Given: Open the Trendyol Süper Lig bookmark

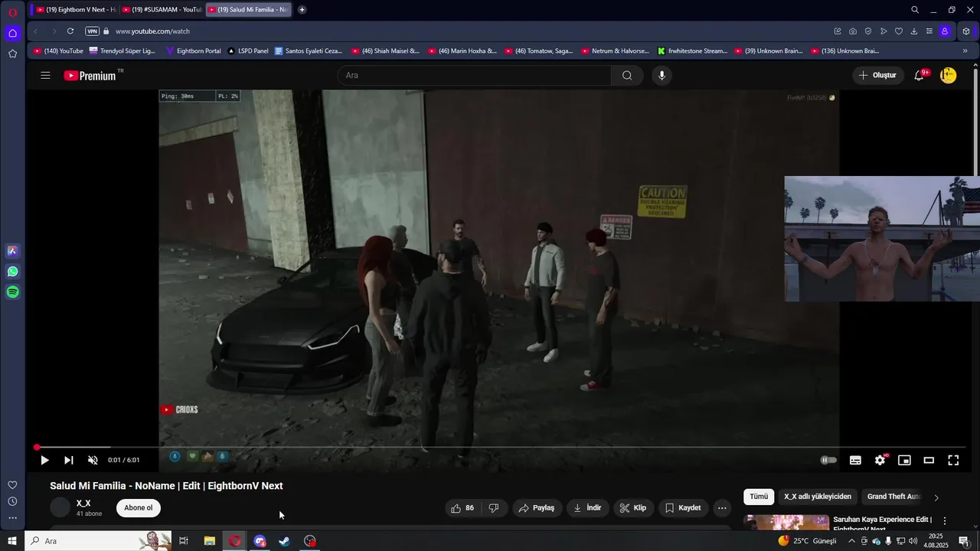Looking at the screenshot, I should pos(122,51).
